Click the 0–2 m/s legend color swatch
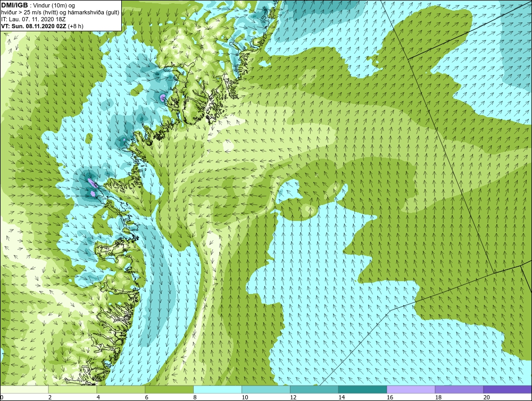The image size is (532, 401). point(24,389)
